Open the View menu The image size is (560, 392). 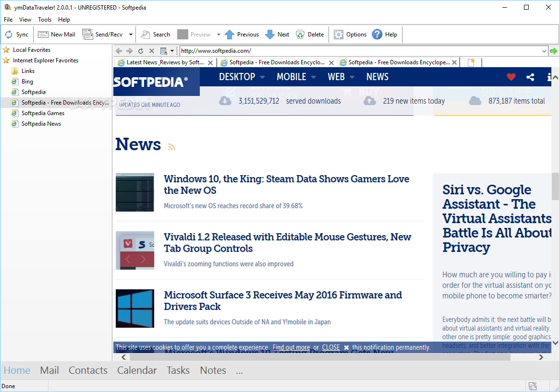click(25, 20)
